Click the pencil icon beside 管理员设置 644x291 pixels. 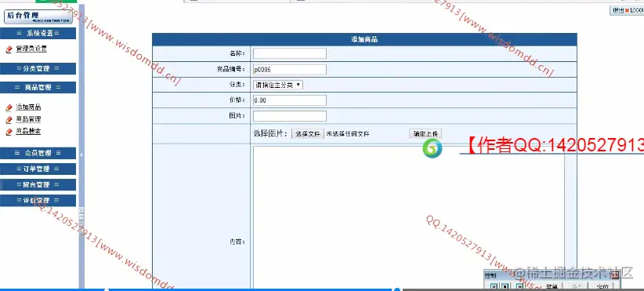[9, 49]
